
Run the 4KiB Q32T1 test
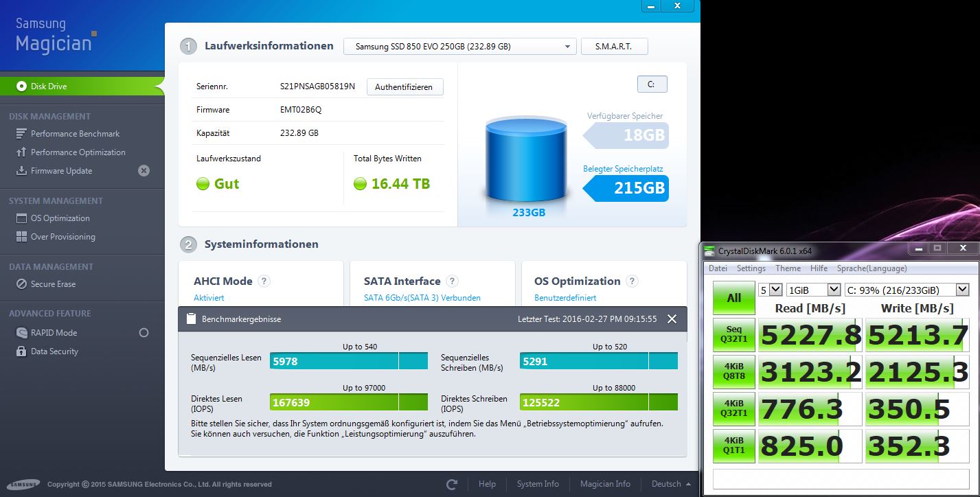734,408
